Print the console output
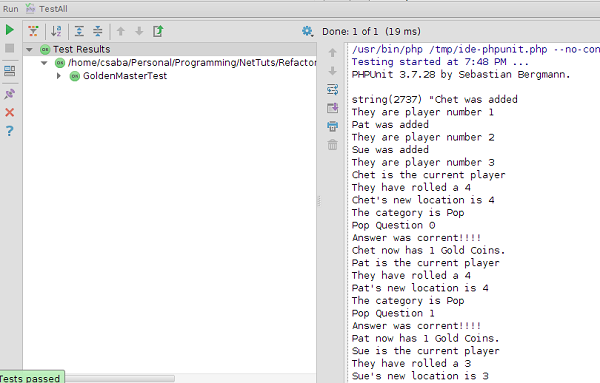600x383 pixels. coord(333,126)
